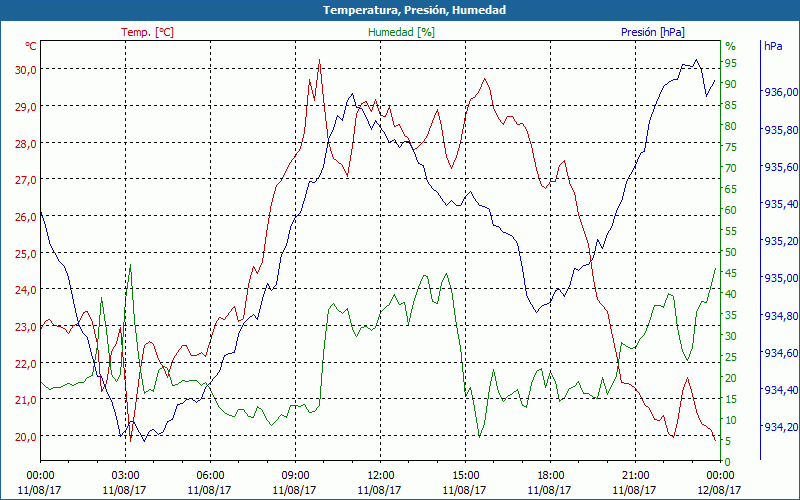Select the green 'Humedad [%]' legend label
This screenshot has height=500, width=800.
click(x=401, y=32)
